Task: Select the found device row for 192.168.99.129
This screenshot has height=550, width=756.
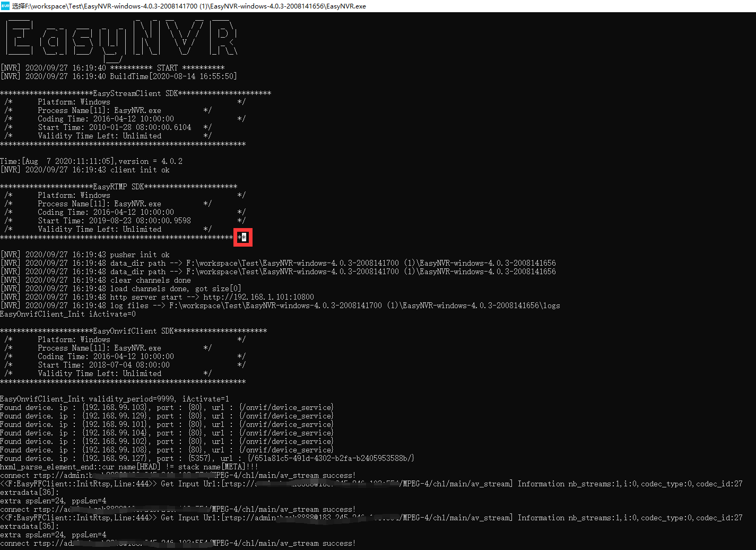Action: (x=167, y=416)
